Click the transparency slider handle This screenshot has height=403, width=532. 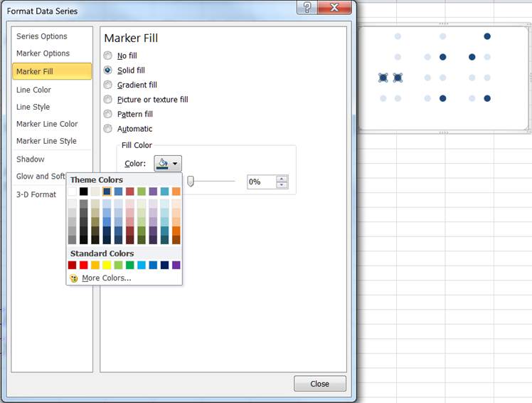(x=191, y=182)
